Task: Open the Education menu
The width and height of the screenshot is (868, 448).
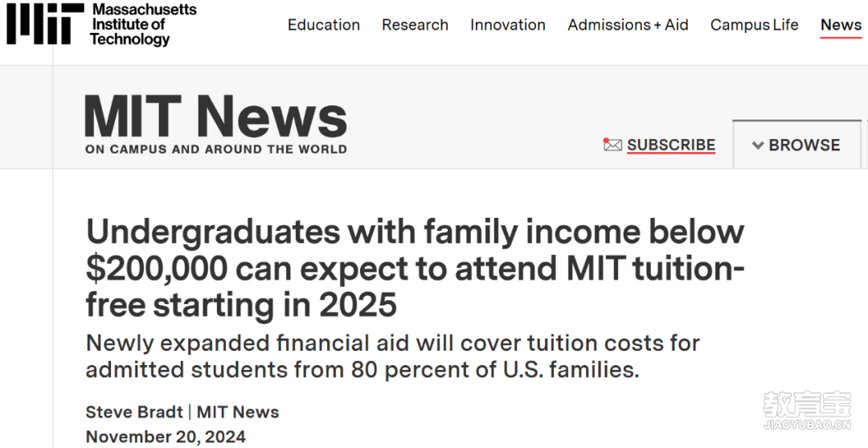Action: click(324, 25)
